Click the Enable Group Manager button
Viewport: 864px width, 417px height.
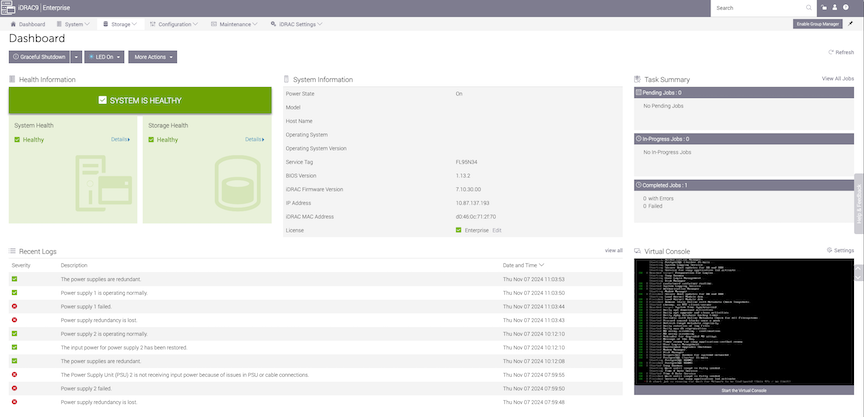817,23
